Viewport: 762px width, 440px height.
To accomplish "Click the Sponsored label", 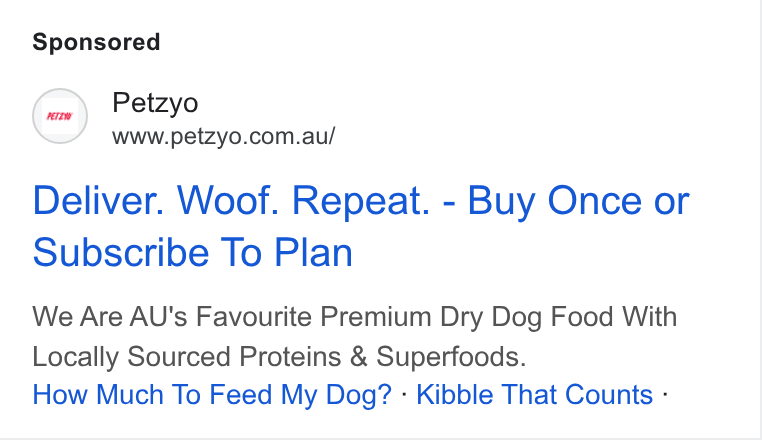I will [x=96, y=42].
